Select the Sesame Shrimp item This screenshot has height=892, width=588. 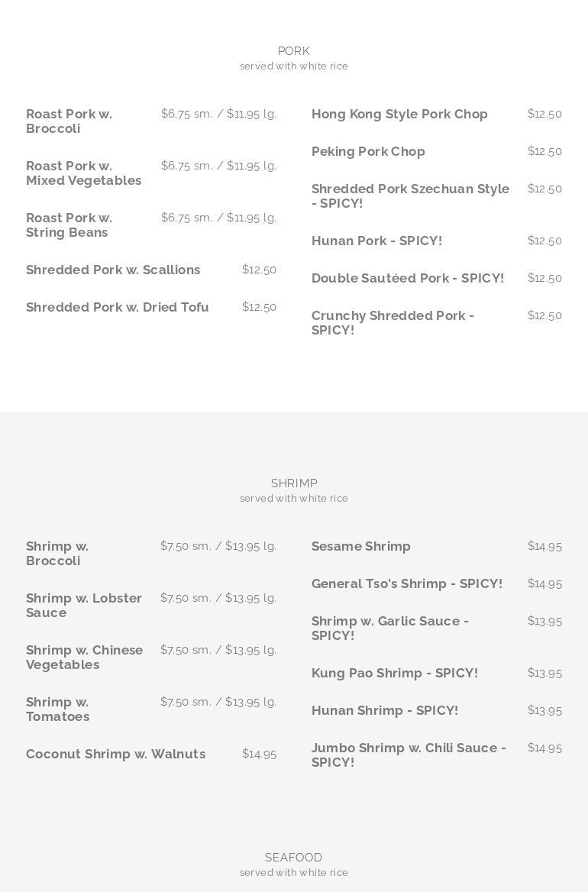click(360, 546)
